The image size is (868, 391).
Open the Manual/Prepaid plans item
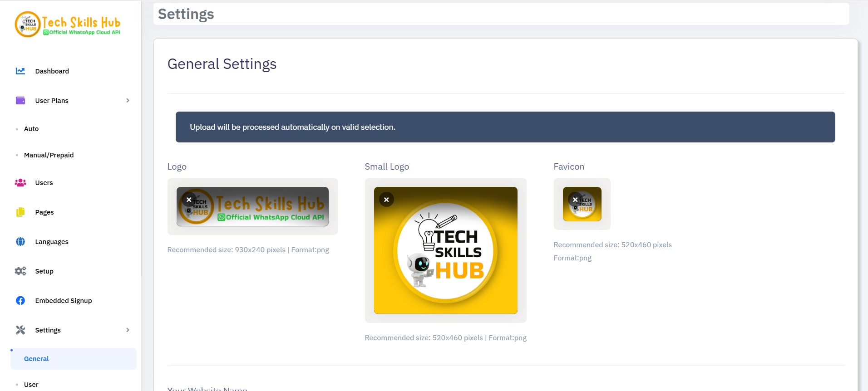[x=49, y=155]
